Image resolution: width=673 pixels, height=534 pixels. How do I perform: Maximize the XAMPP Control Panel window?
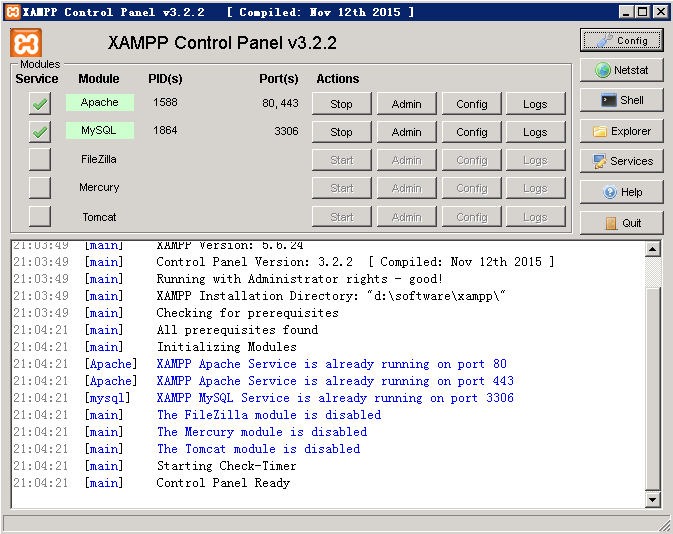point(643,12)
